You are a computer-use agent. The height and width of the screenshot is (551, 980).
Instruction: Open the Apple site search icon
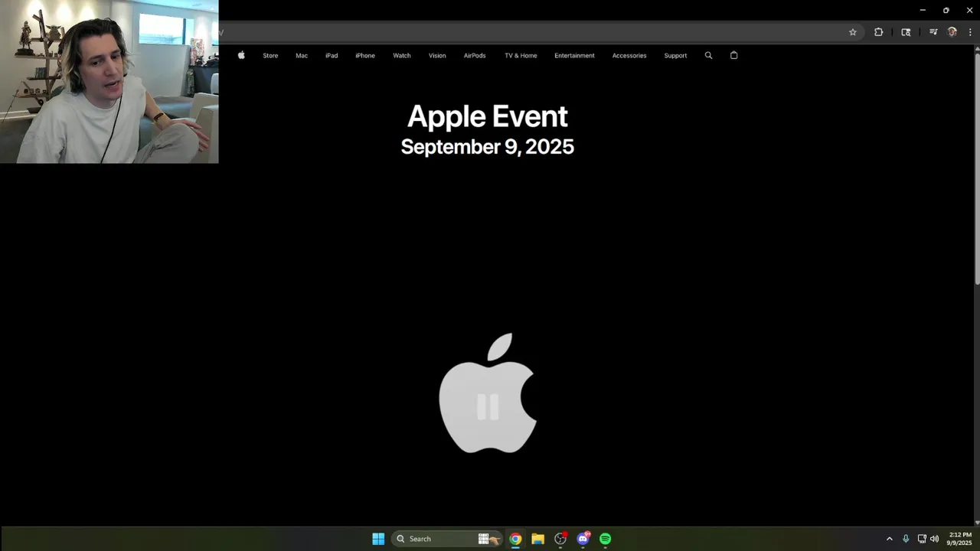tap(708, 55)
